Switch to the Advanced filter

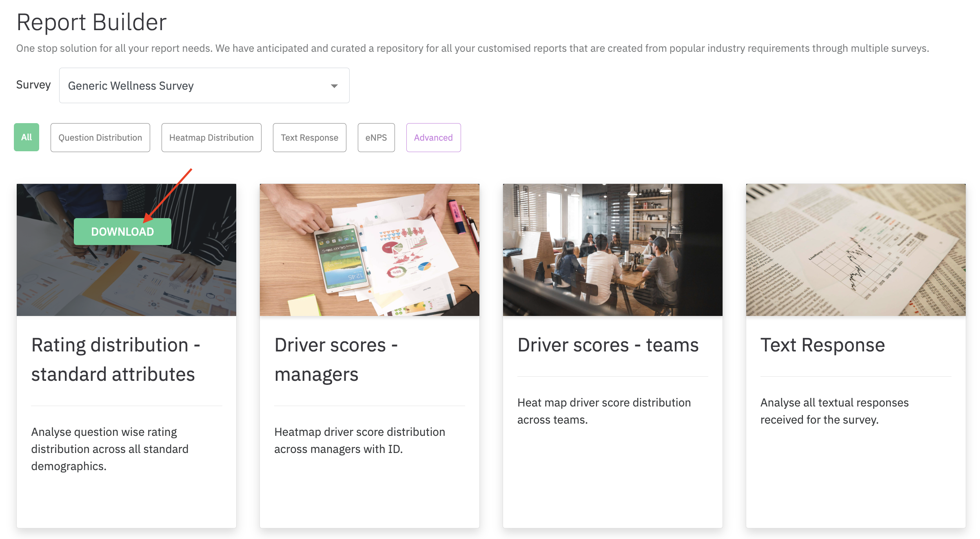tap(433, 138)
